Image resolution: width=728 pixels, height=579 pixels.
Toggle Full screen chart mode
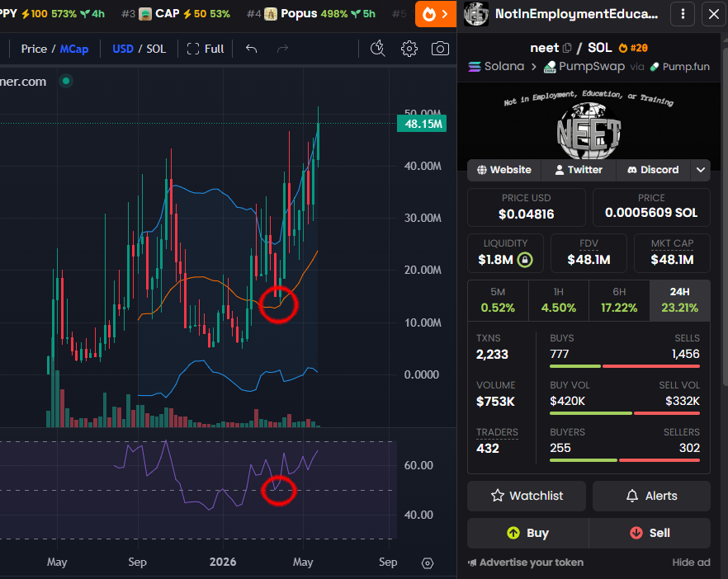(x=206, y=49)
